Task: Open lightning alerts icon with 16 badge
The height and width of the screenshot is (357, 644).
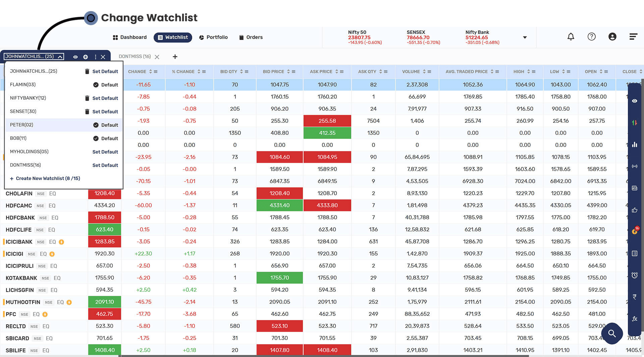Action: pyautogui.click(x=635, y=231)
